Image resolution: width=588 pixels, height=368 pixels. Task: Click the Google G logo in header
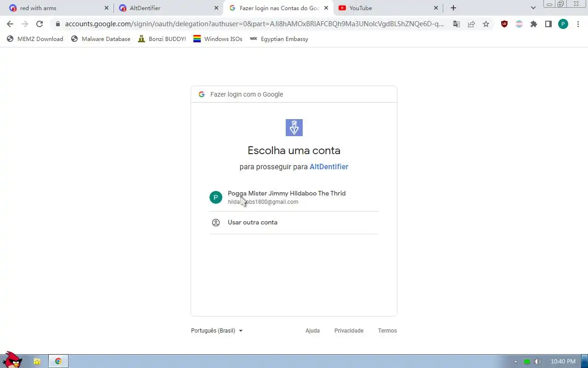[202, 94]
